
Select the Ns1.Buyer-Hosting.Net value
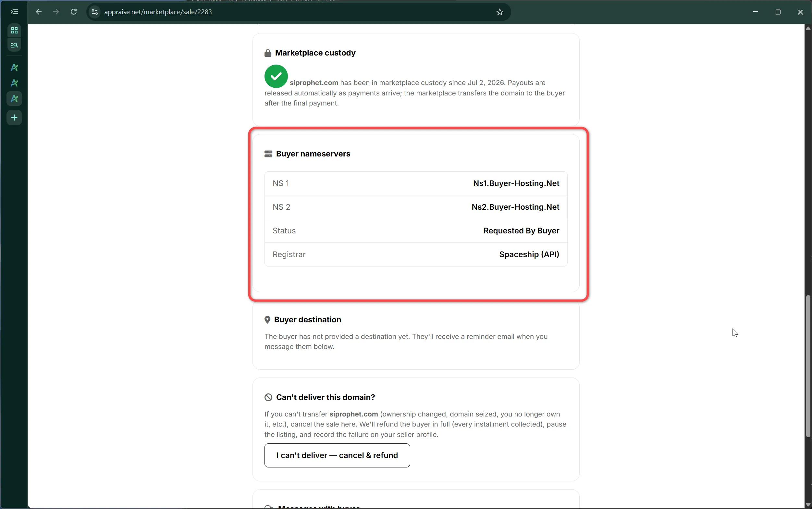[x=516, y=183]
